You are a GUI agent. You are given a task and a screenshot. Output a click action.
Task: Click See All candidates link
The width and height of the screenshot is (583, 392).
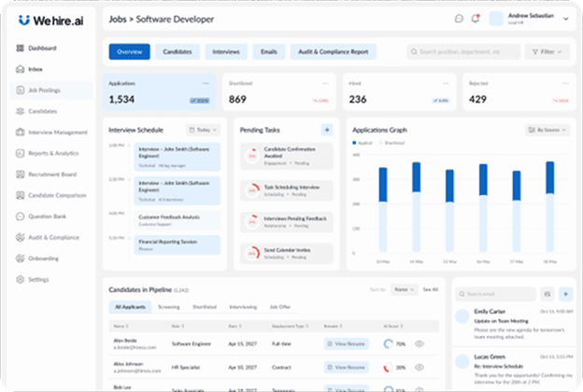point(431,289)
